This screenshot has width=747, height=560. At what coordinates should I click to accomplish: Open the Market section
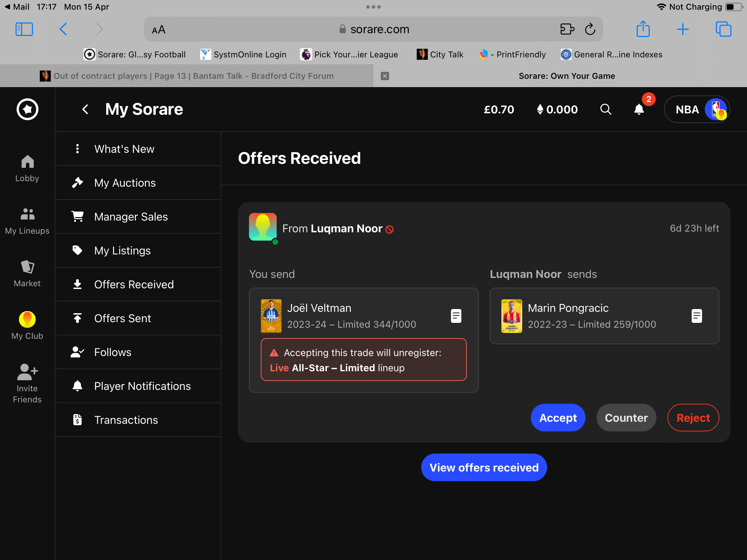pos(27,273)
